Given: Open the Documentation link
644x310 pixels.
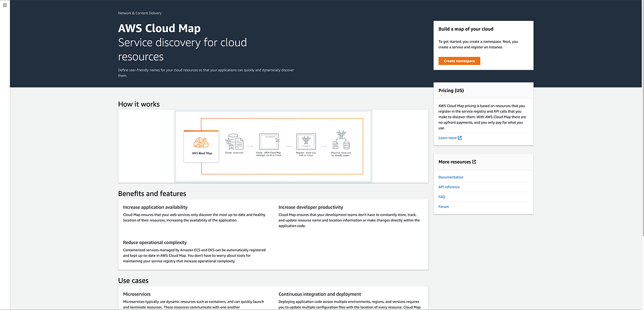Looking at the screenshot, I should click(451, 177).
